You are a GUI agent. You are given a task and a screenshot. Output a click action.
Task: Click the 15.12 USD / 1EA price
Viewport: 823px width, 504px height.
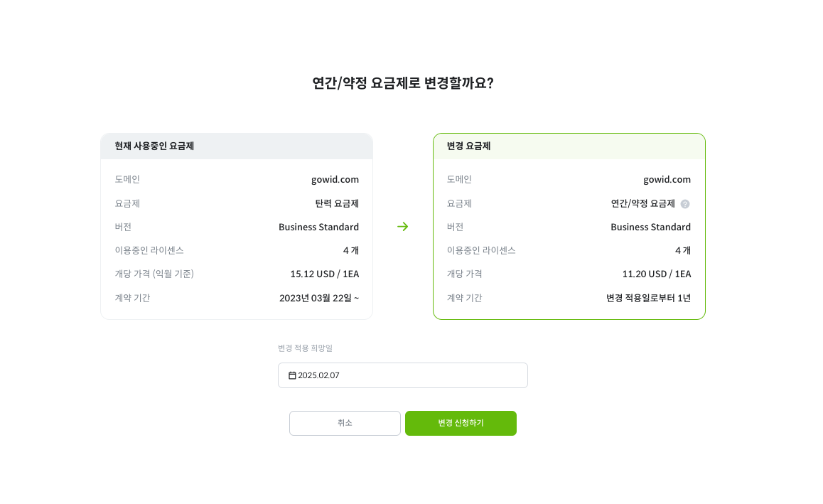pos(324,274)
